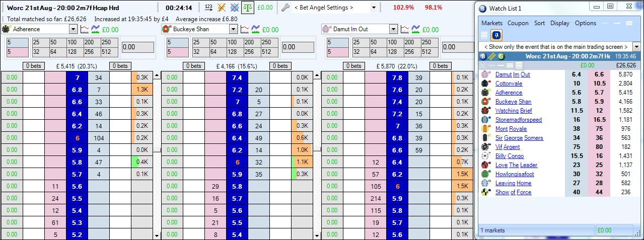Click the lay-side 104 cell at Adherence price 6

[x=98, y=137]
